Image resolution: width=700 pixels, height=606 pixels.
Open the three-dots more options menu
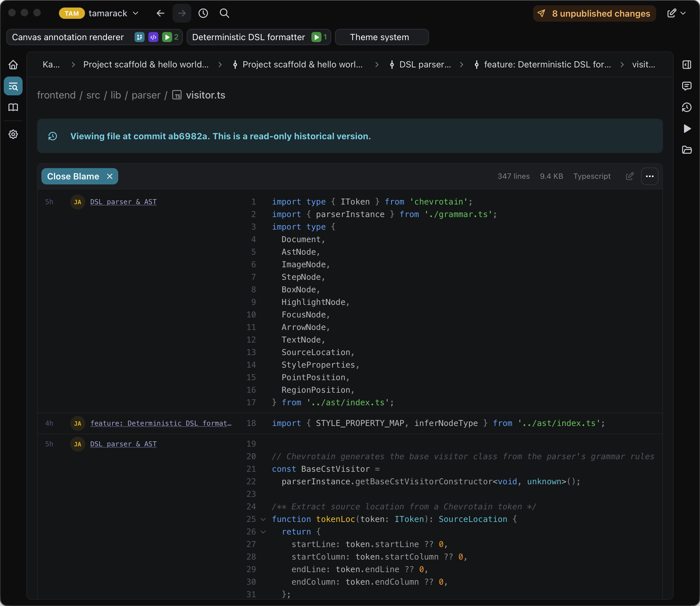[x=649, y=176]
